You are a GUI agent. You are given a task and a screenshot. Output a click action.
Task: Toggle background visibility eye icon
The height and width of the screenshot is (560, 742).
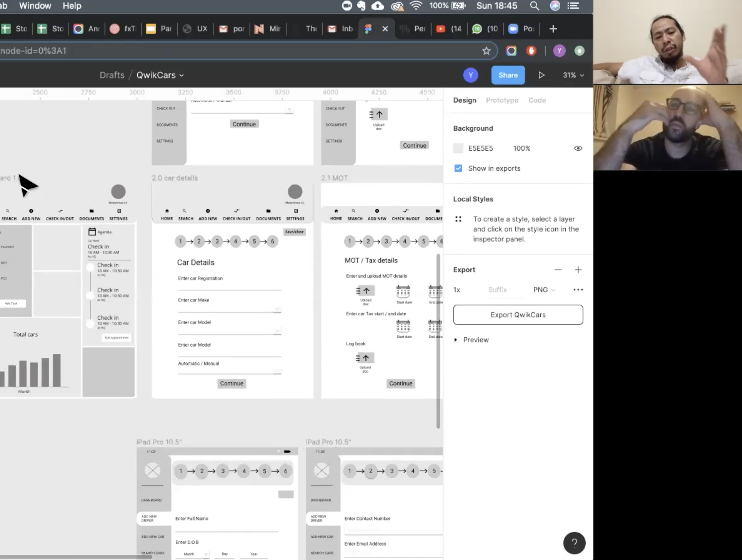click(578, 148)
